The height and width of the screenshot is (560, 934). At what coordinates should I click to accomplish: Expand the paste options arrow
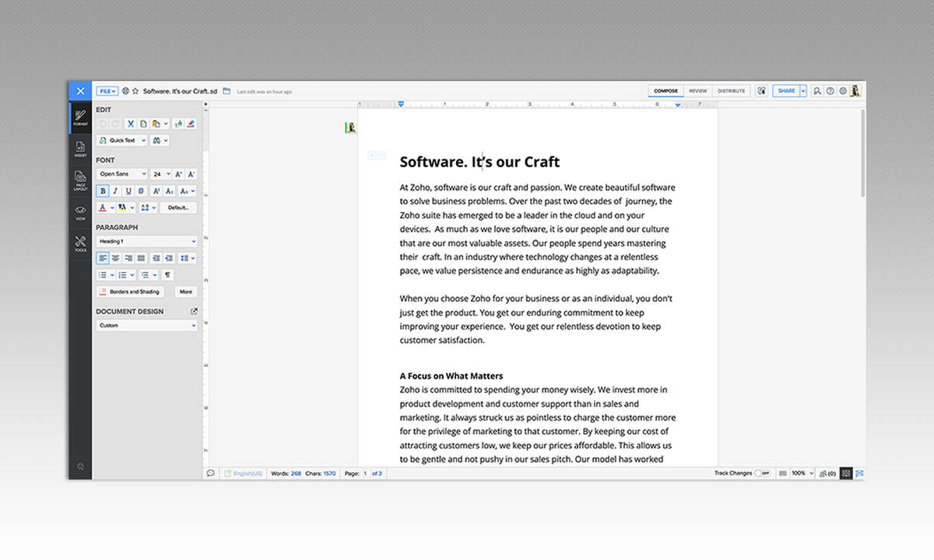[x=165, y=124]
